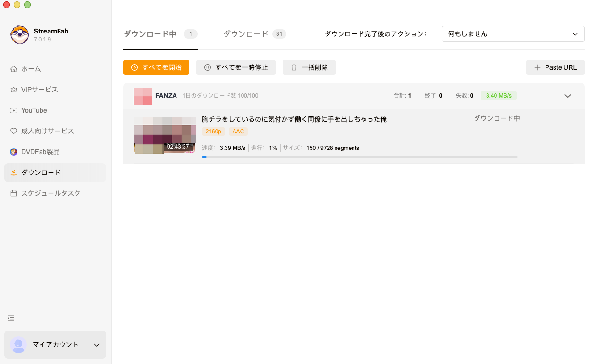Click the 31 count badge on the tab

click(279, 34)
